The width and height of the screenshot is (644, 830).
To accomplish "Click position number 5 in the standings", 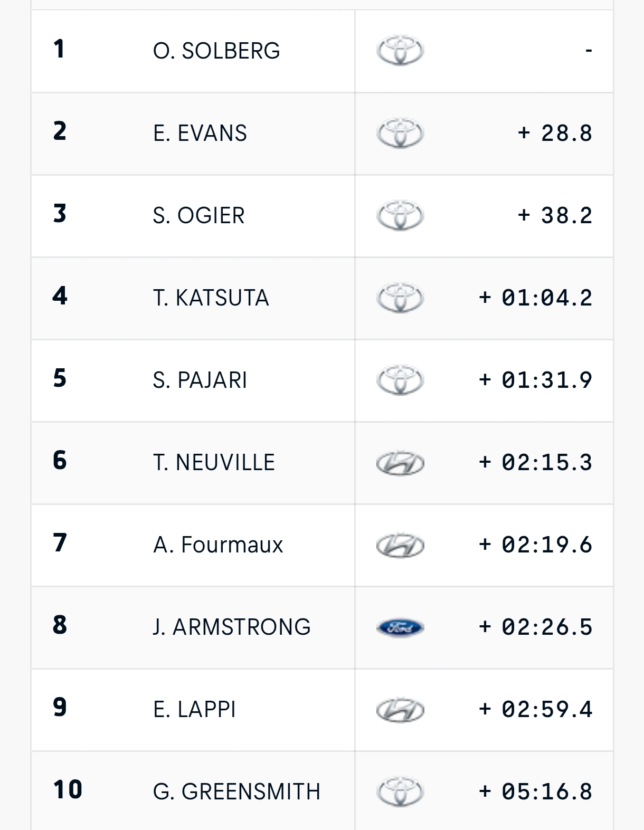I will pyautogui.click(x=60, y=378).
